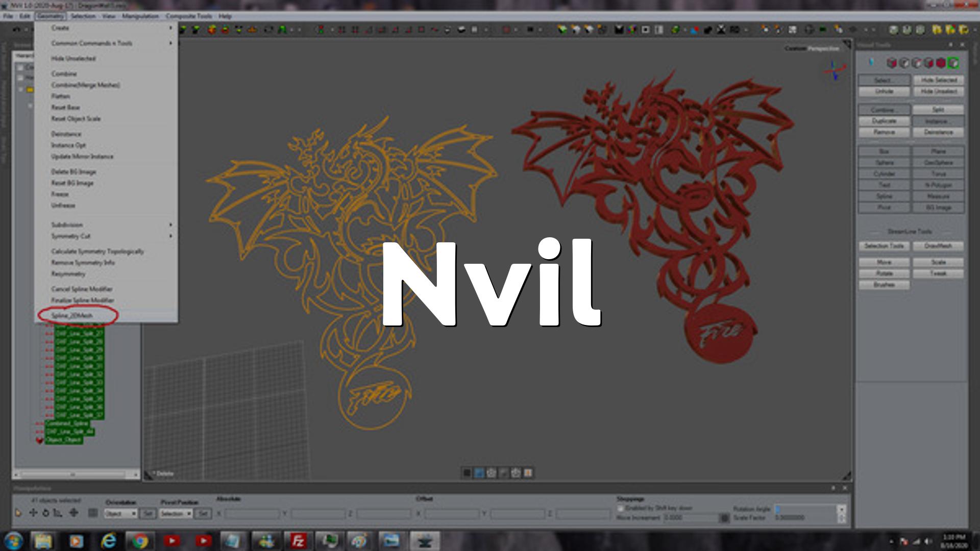
Task: Click the first red cube selection mode icon
Action: click(892, 63)
